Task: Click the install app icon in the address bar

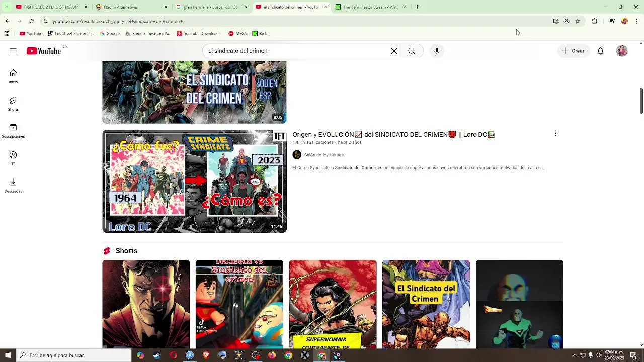Action: tap(556, 21)
